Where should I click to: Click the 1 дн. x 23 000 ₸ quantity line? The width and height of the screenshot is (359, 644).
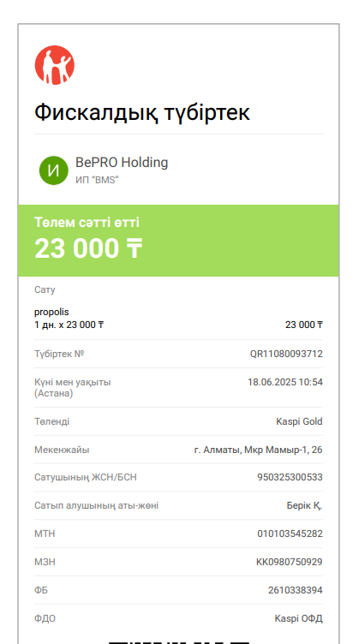tap(69, 325)
